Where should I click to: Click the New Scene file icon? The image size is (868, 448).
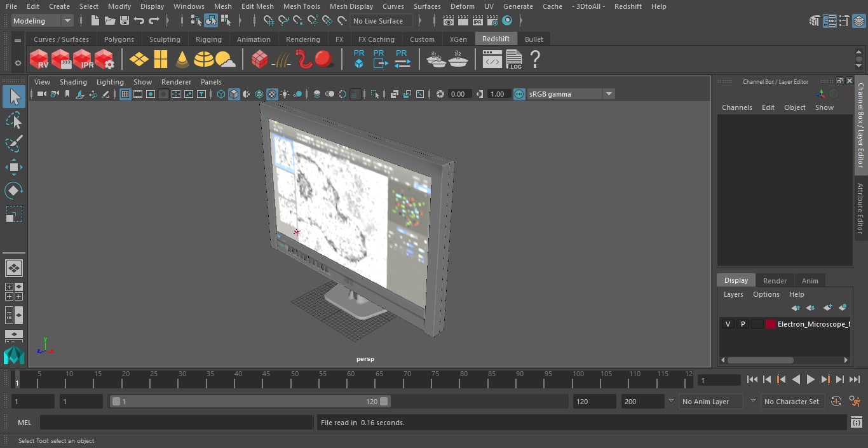95,21
